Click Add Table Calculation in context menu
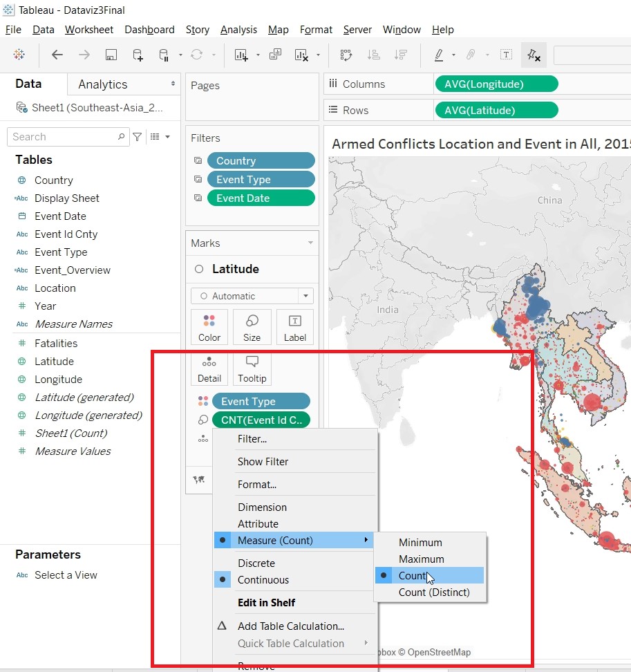 [291, 626]
